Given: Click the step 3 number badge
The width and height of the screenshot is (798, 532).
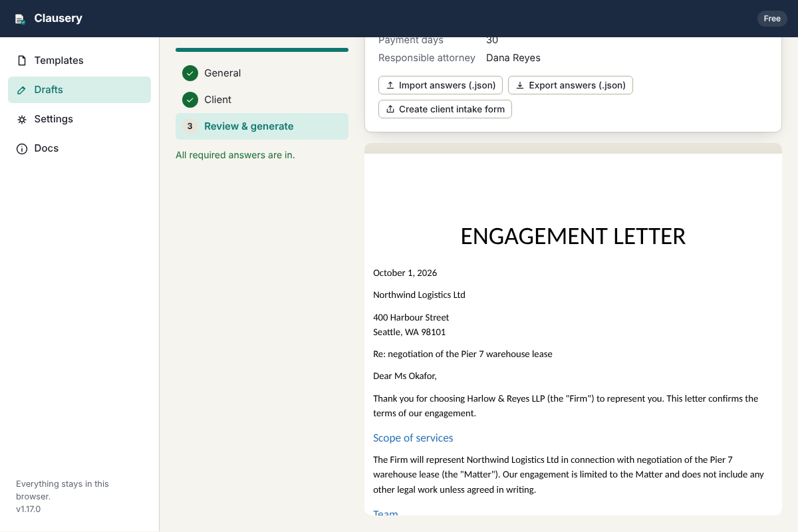Looking at the screenshot, I should (x=190, y=126).
